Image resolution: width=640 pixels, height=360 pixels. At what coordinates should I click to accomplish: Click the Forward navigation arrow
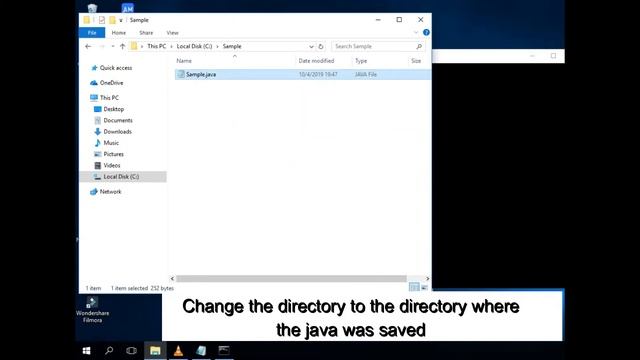102,47
